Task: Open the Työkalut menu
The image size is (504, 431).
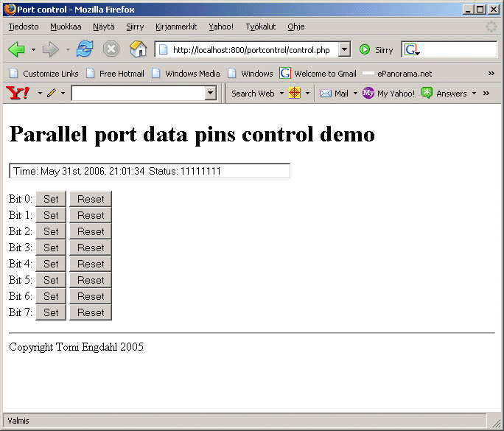Action: click(x=261, y=27)
